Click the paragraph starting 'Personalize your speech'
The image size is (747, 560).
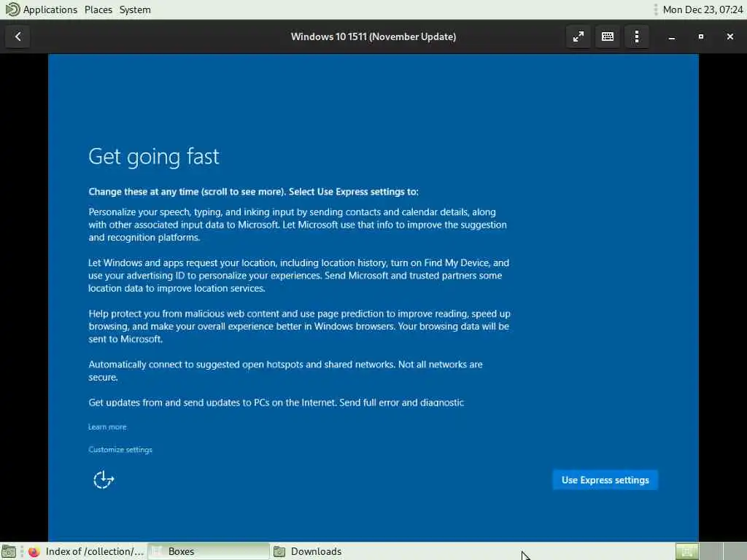pos(298,225)
